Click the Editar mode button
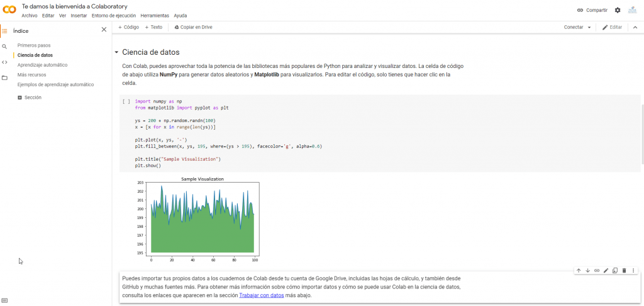Screen dimensions: 644x306 pos(612,27)
